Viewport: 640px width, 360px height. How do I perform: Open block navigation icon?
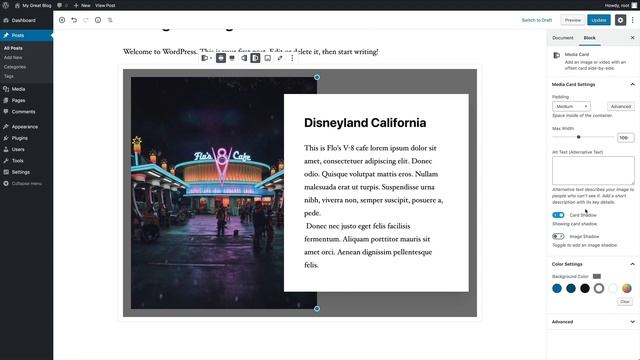(110, 20)
